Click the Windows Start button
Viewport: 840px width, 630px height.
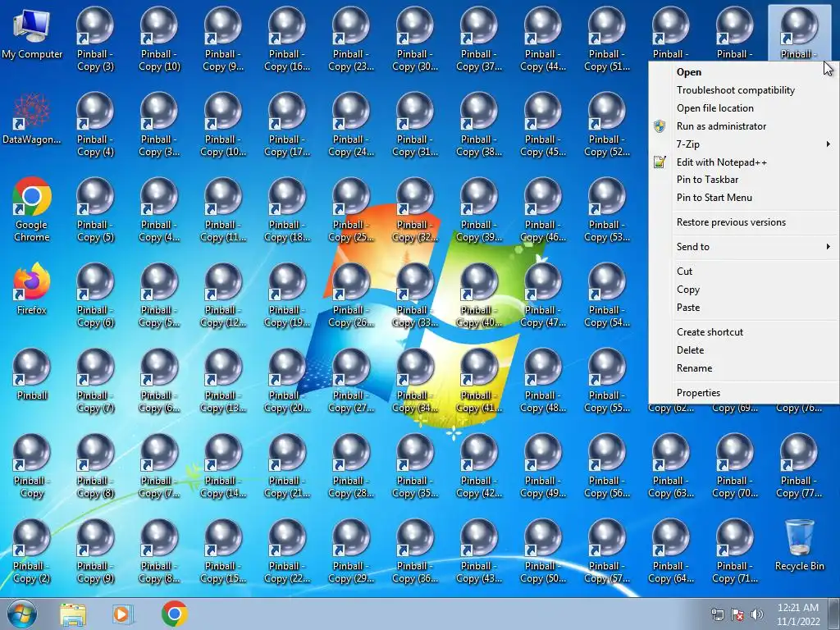click(x=22, y=614)
